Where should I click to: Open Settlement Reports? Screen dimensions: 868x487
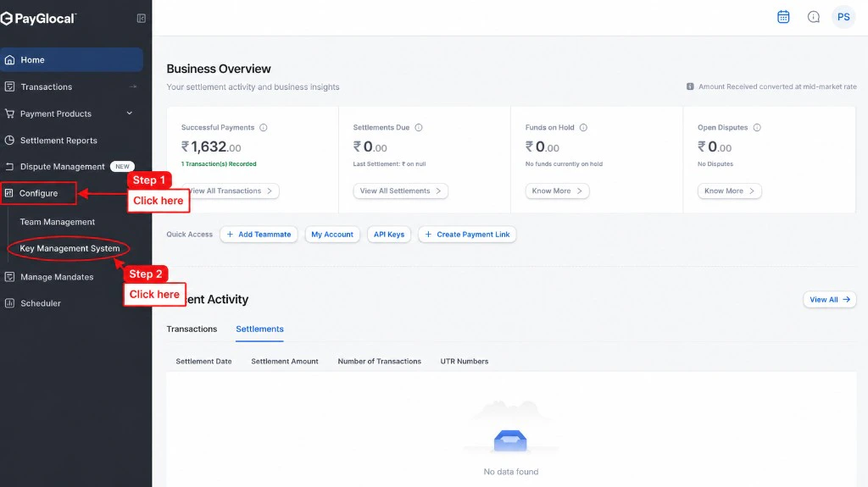tap(58, 141)
